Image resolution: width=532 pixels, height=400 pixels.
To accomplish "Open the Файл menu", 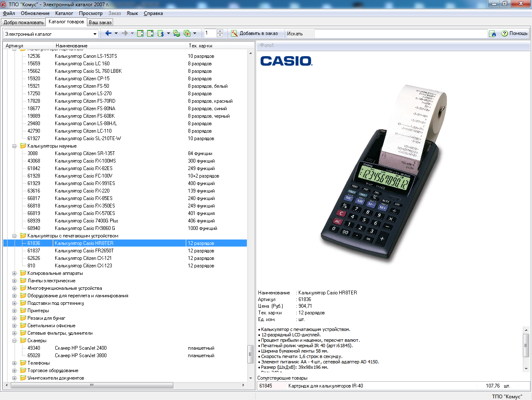I will pyautogui.click(x=9, y=13).
